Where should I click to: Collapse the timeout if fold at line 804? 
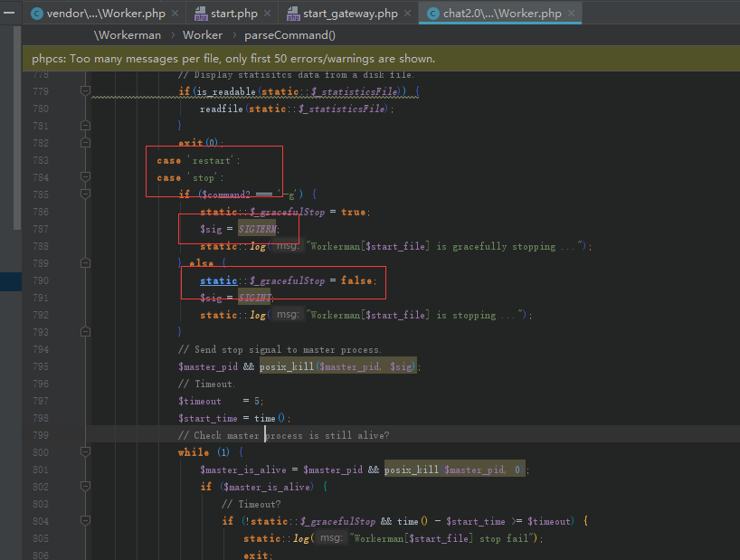coord(85,521)
